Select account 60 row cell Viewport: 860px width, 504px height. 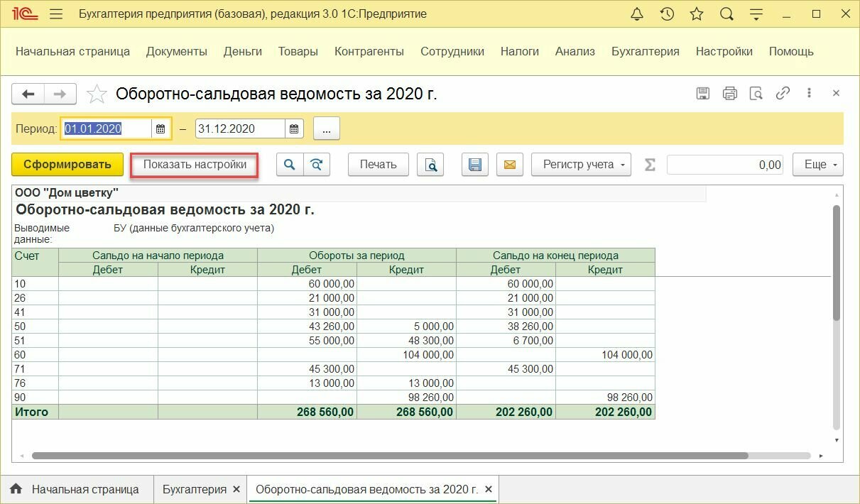[36, 355]
